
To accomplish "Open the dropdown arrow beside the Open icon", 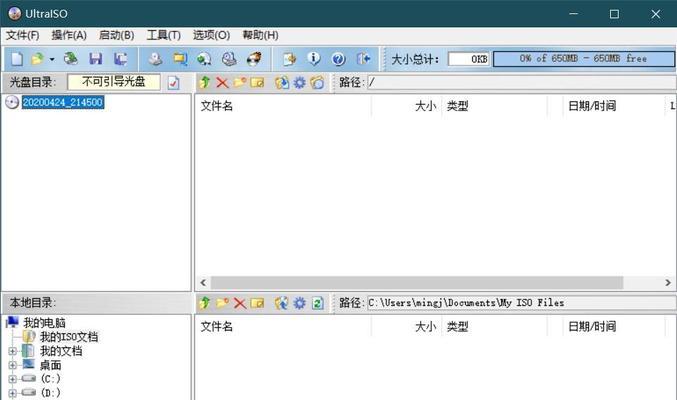I will click(52, 59).
